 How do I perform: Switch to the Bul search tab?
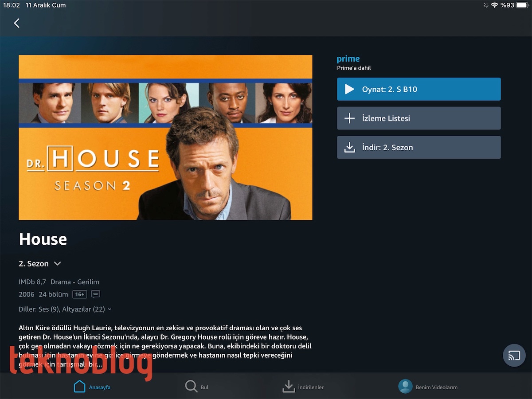coord(197,387)
